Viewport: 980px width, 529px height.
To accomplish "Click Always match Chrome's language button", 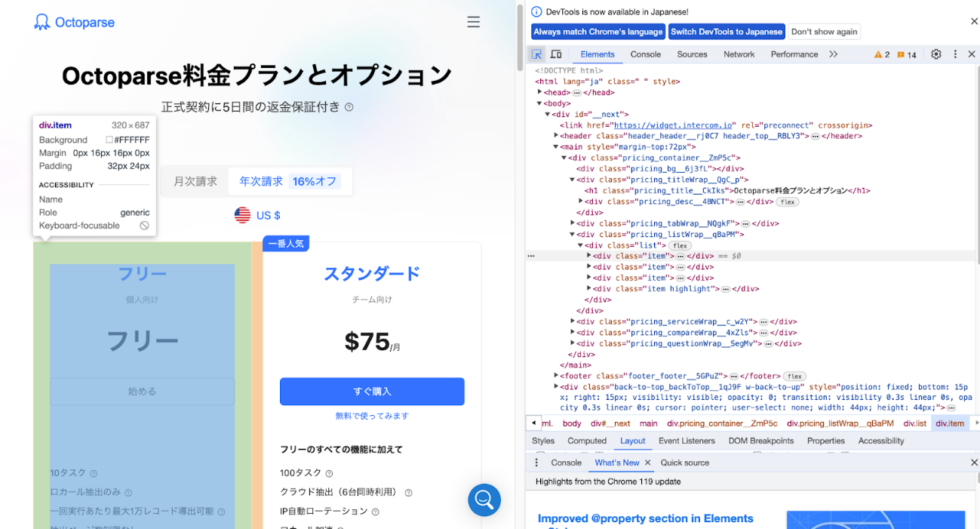I will 598,32.
